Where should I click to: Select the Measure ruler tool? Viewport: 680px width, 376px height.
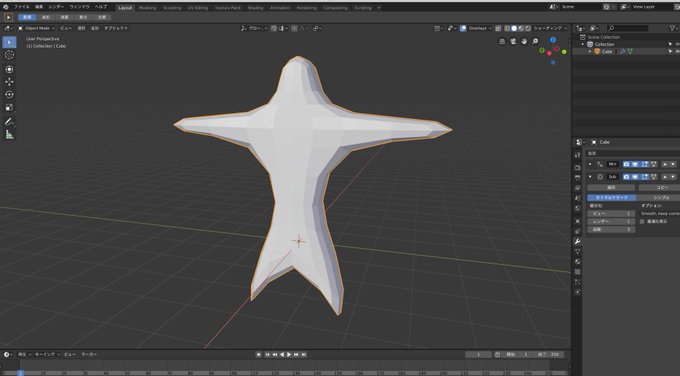9,135
